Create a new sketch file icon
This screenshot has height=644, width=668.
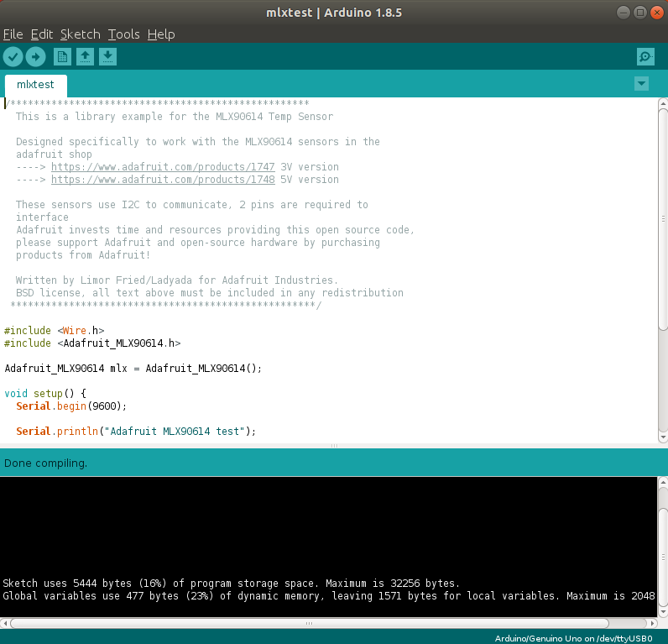(62, 57)
